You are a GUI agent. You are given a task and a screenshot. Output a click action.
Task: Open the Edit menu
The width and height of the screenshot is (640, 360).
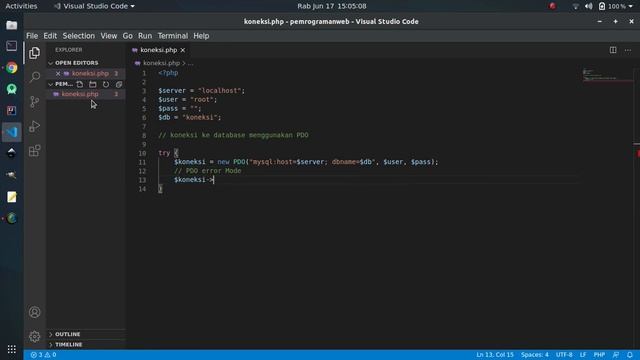point(50,36)
